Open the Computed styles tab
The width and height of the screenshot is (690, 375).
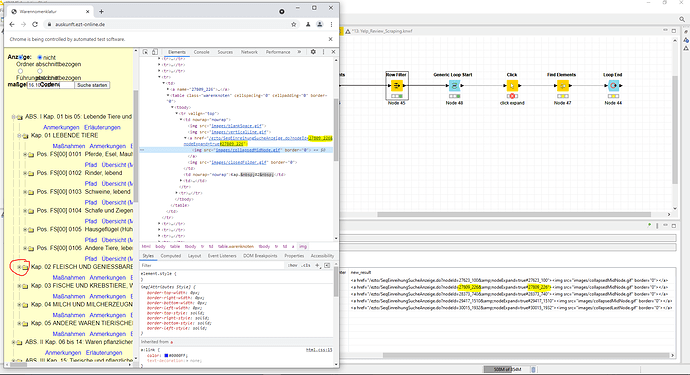[171, 256]
